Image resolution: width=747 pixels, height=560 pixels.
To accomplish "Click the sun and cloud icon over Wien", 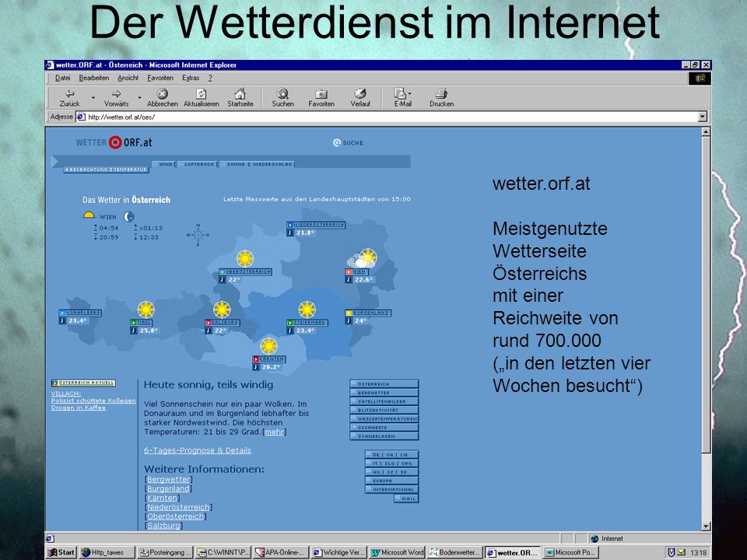I will 363,258.
